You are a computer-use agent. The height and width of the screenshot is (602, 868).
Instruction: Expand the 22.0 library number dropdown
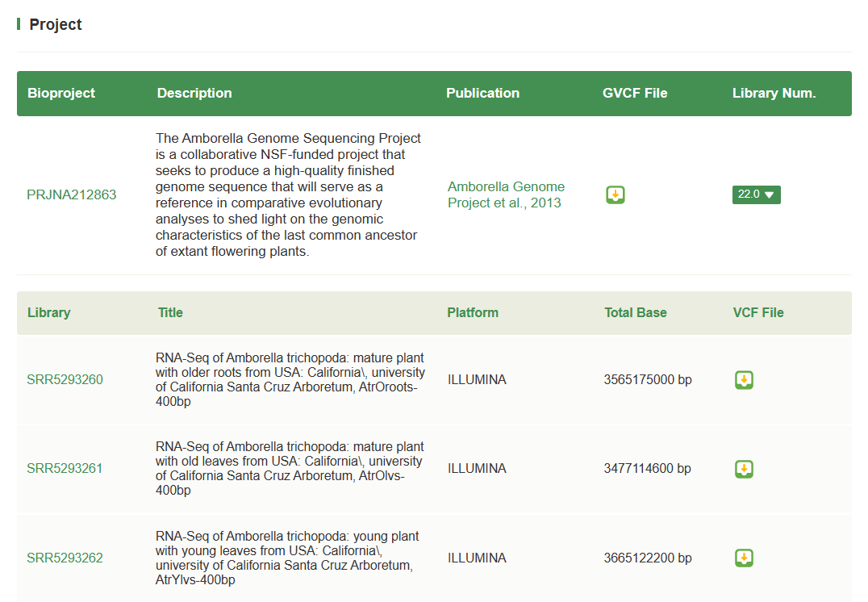(756, 194)
